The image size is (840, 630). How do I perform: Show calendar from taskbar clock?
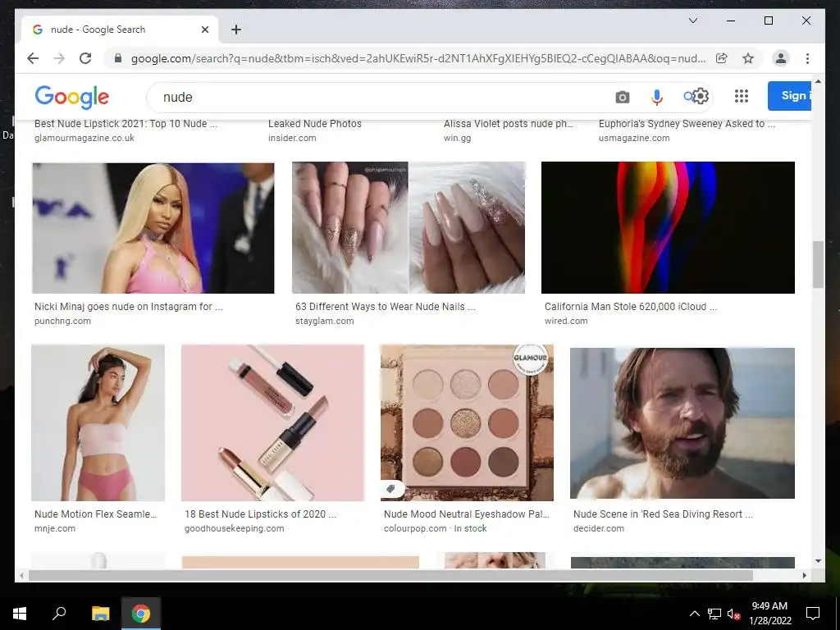pyautogui.click(x=769, y=614)
